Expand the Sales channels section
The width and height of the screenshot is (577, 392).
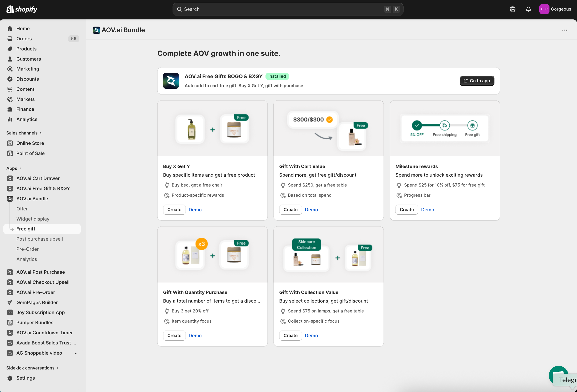pos(24,133)
